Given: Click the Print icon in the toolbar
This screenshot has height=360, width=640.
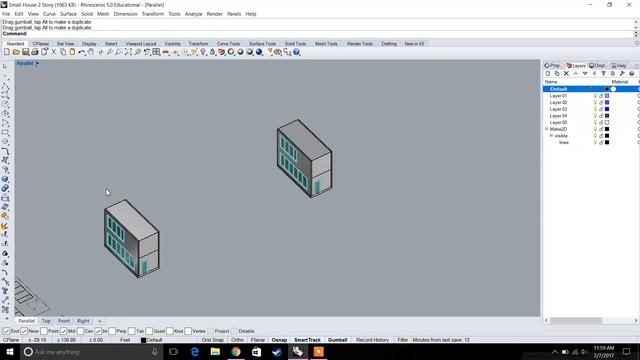Looking at the screenshot, I should tap(35, 52).
